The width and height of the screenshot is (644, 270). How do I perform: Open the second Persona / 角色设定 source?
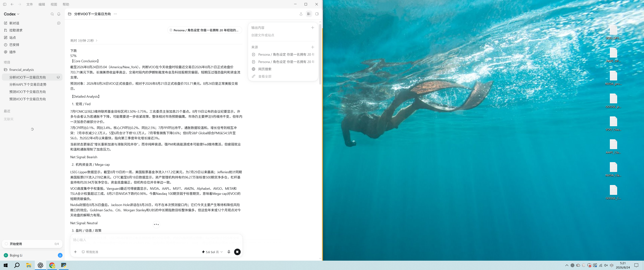(283, 62)
